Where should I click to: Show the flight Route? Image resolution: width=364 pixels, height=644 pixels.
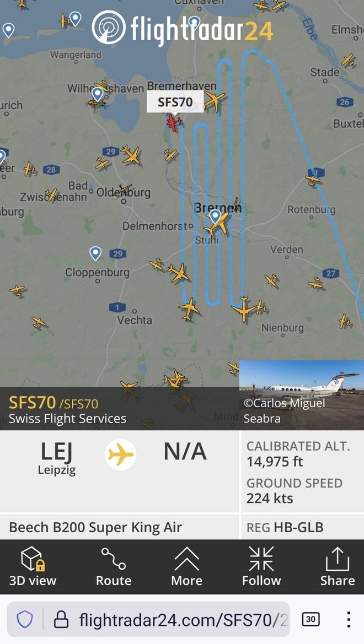[114, 567]
